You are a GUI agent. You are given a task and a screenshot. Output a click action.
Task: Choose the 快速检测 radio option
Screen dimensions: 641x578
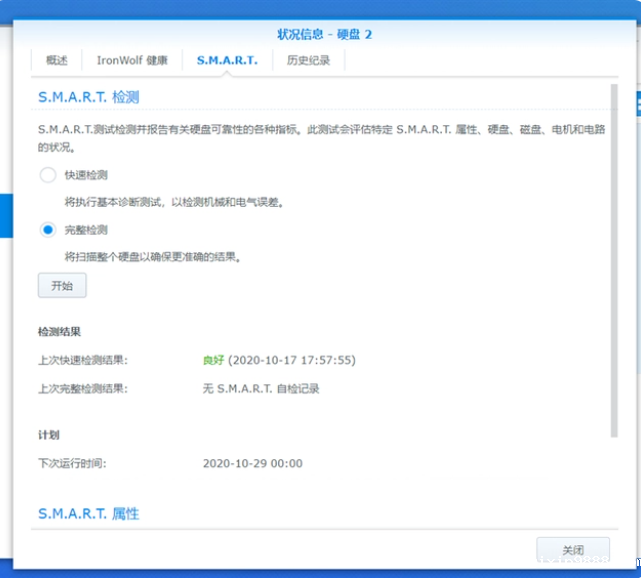pyautogui.click(x=48, y=175)
